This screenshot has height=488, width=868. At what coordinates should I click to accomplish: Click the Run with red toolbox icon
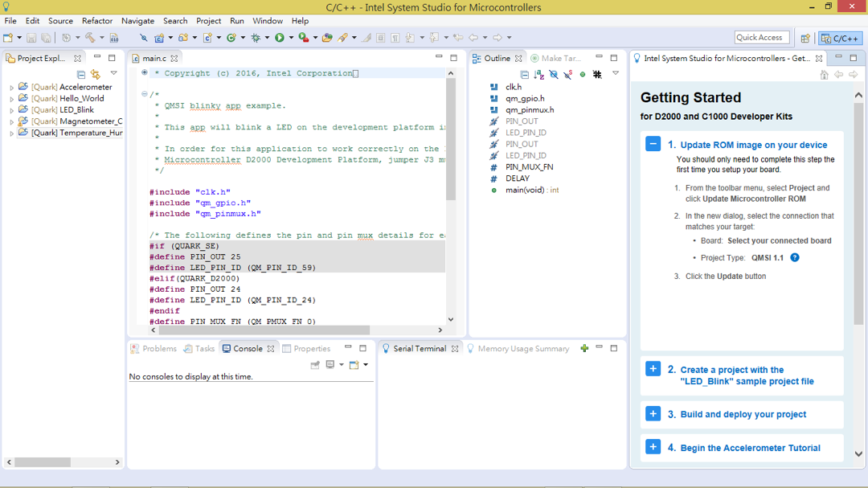coord(303,38)
